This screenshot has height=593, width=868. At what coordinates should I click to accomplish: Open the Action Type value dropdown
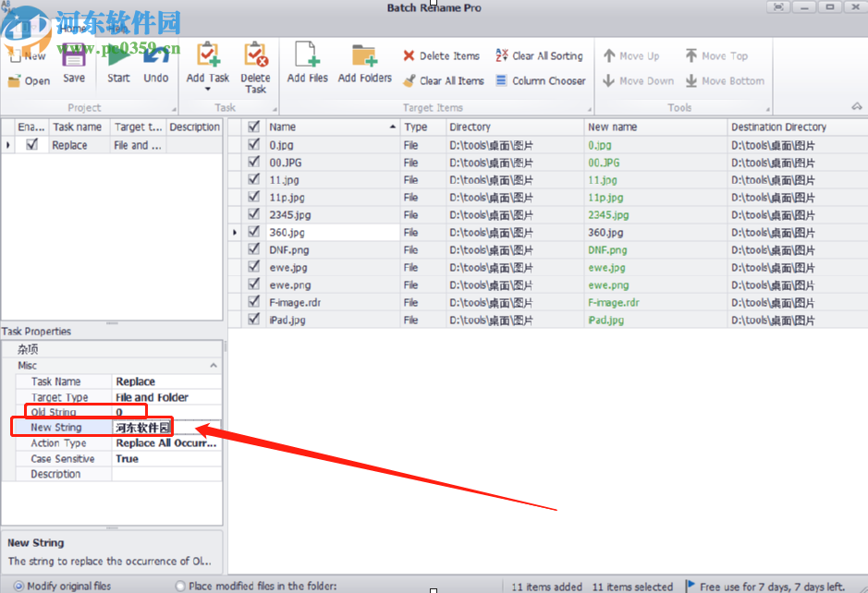[x=166, y=443]
